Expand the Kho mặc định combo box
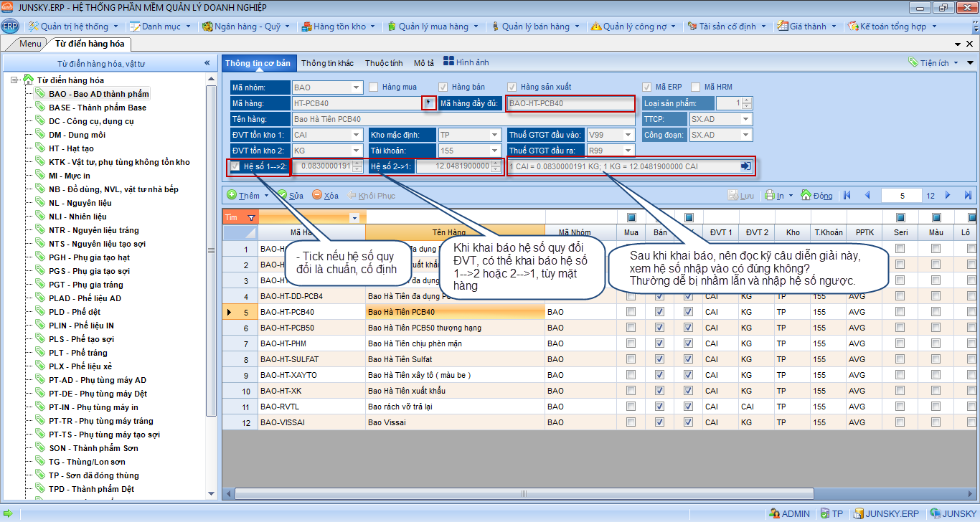Screen dimensions: 980x522 click(495, 135)
